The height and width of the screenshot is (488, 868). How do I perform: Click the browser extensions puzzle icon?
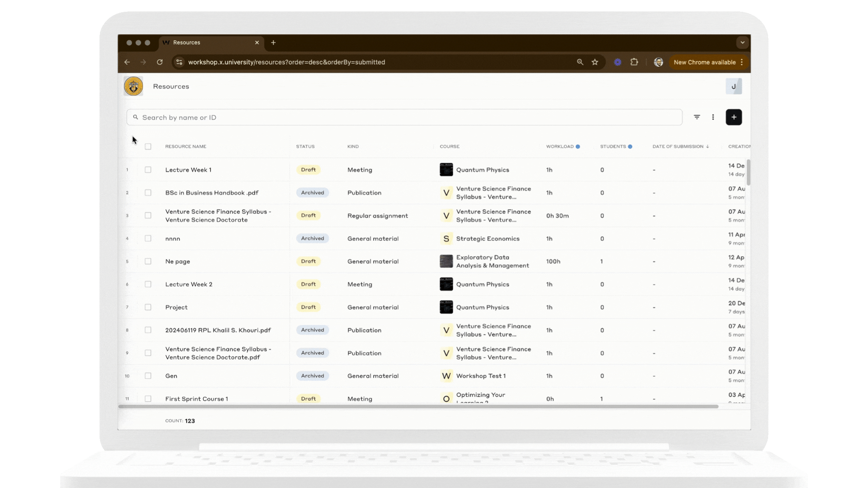pyautogui.click(x=634, y=62)
